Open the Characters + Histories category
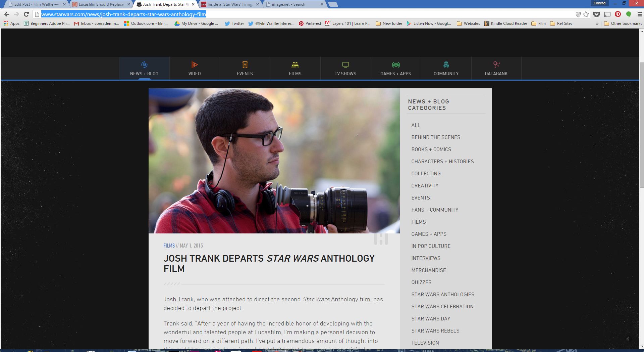This screenshot has width=644, height=352. click(442, 162)
